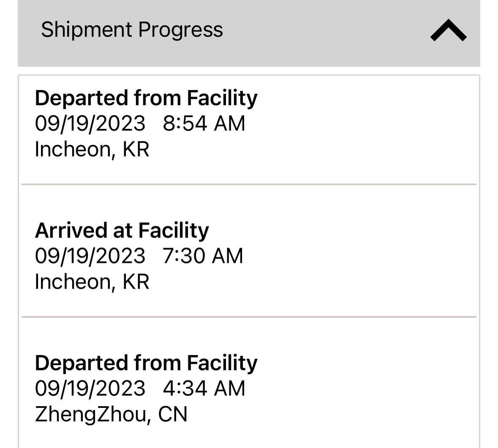This screenshot has width=498, height=448.
Task: Click the 7:30 AM timestamp
Action: pyautogui.click(x=203, y=256)
